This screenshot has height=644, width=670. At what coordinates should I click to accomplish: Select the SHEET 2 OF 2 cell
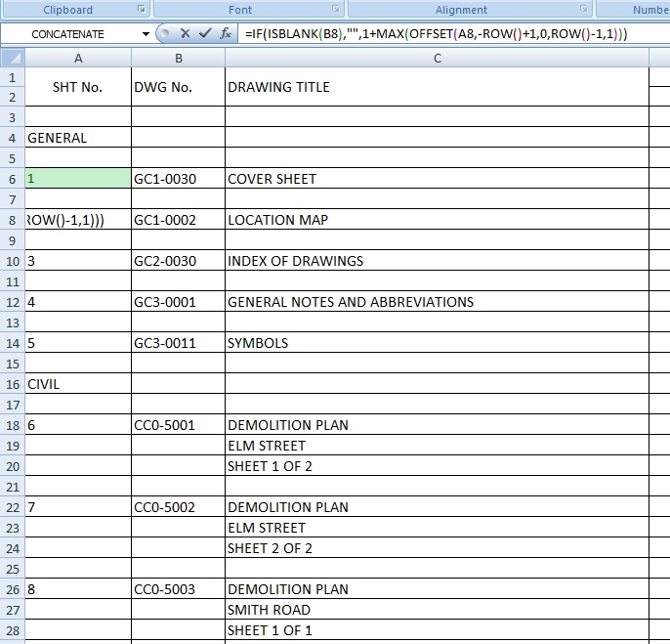tap(438, 548)
